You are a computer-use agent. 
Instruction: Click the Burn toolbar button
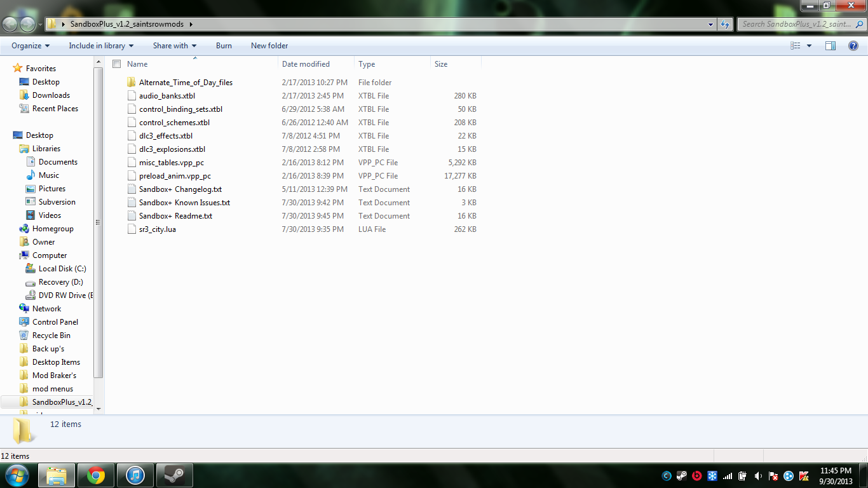[x=224, y=46]
